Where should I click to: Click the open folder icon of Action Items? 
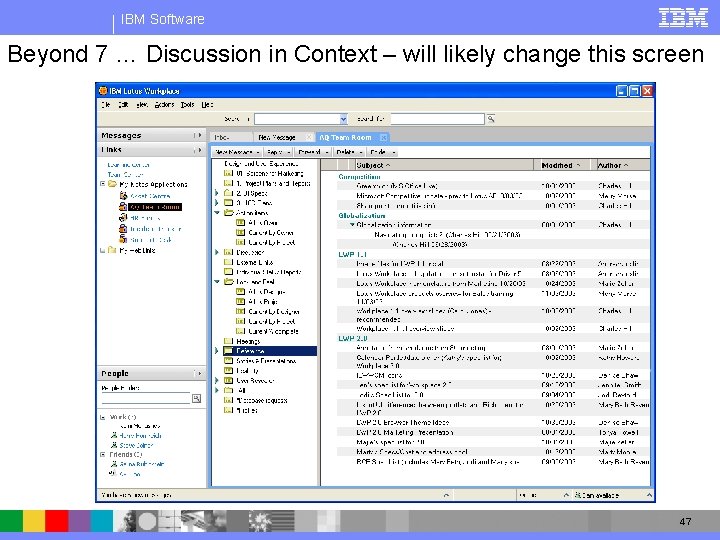pos(229,213)
